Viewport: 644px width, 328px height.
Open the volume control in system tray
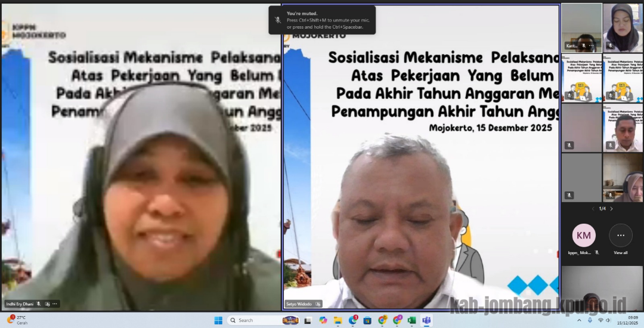tap(608, 320)
